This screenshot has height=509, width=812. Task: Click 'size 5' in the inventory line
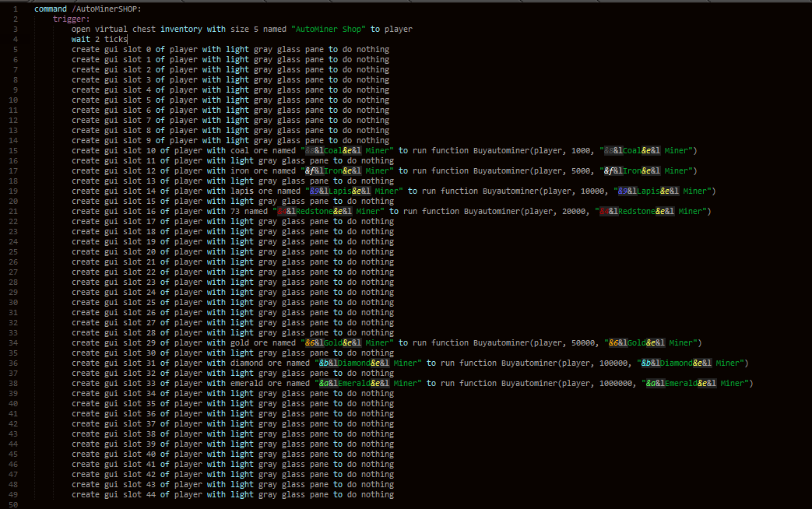point(244,29)
